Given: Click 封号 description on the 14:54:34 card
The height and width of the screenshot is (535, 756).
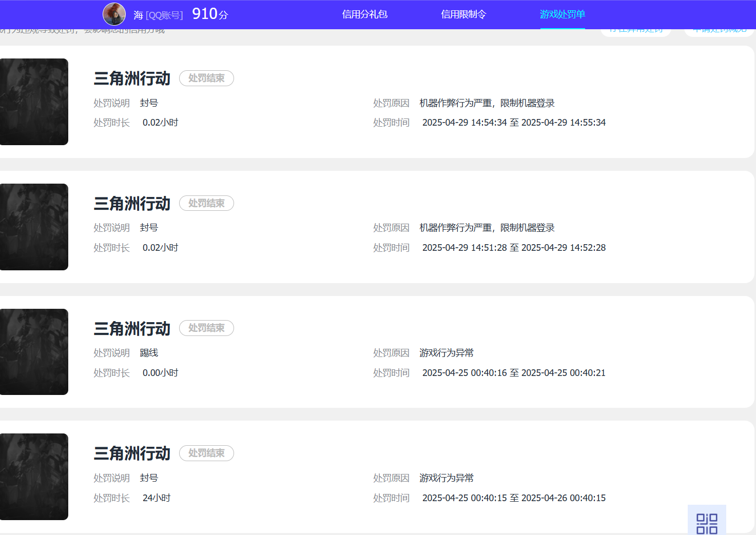Looking at the screenshot, I should pos(149,103).
